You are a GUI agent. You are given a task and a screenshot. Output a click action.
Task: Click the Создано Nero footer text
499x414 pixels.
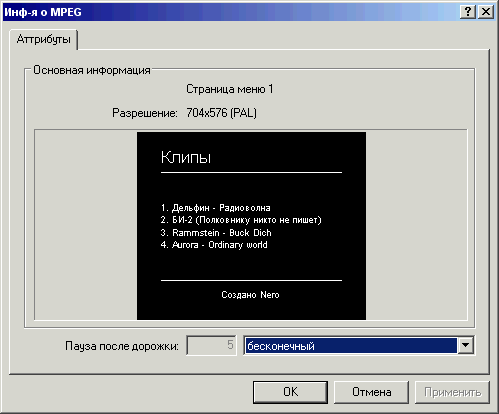[x=250, y=295]
